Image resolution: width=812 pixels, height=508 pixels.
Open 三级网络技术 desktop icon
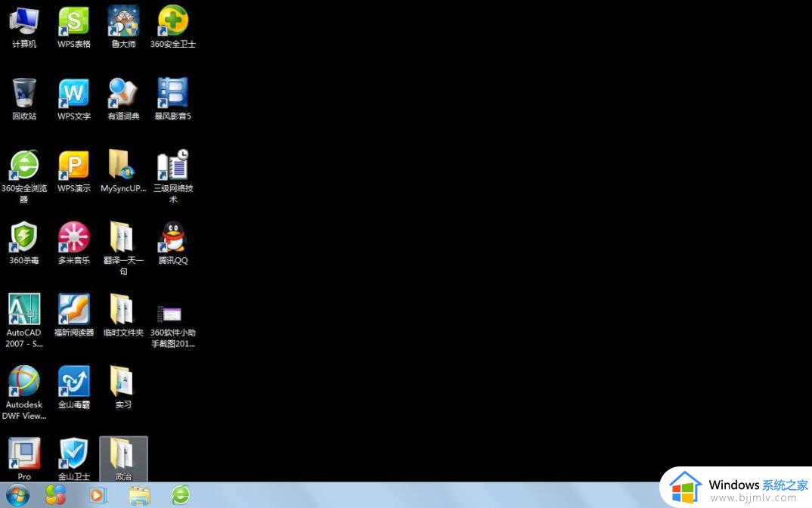click(173, 176)
